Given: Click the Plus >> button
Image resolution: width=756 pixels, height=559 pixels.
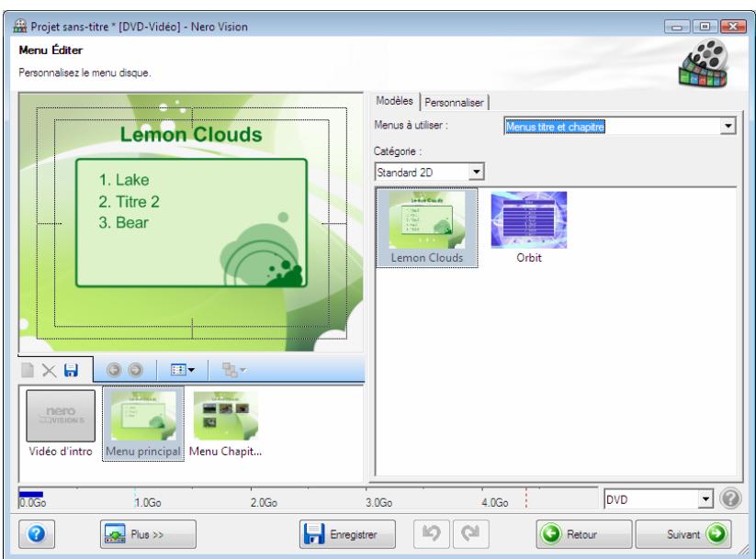Looking at the screenshot, I should (148, 534).
